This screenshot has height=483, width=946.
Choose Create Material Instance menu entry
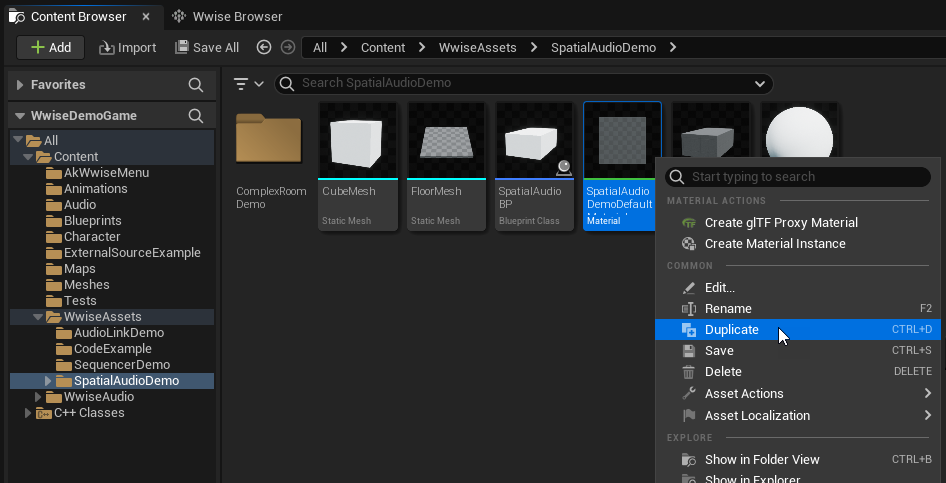(x=774, y=244)
